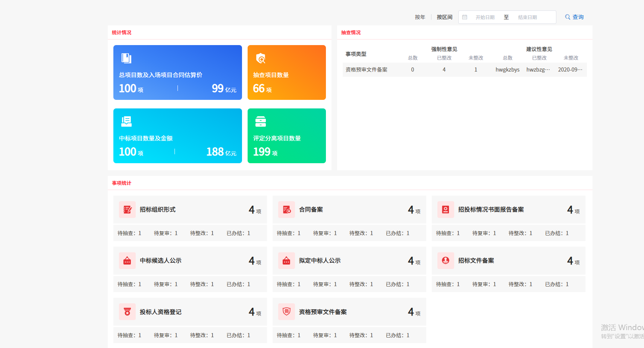The width and height of the screenshot is (644, 348).
Task: Open the 中标候选人公示 item title
Action: tap(160, 260)
